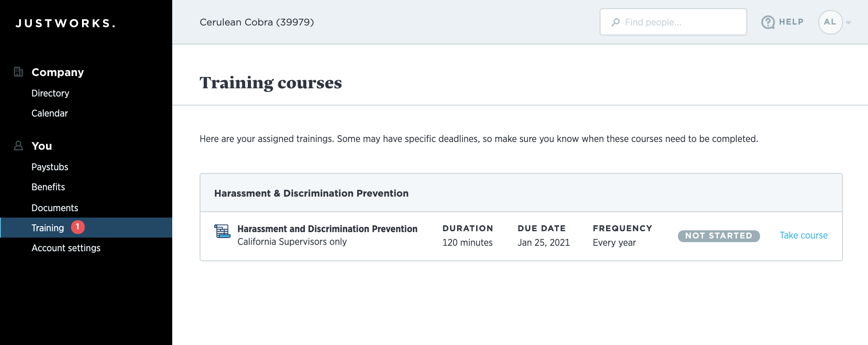Image resolution: width=868 pixels, height=345 pixels.
Task: Select the Training sidebar item
Action: coord(47,228)
